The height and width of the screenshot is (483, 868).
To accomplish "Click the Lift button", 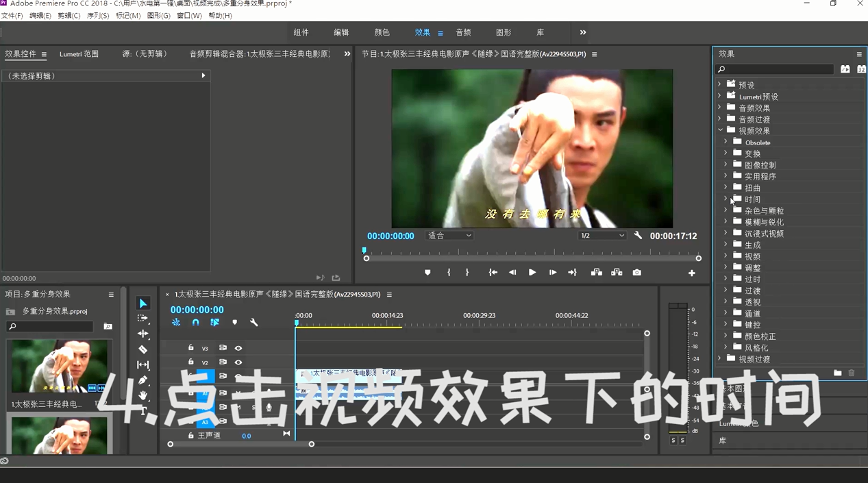I will coord(597,273).
